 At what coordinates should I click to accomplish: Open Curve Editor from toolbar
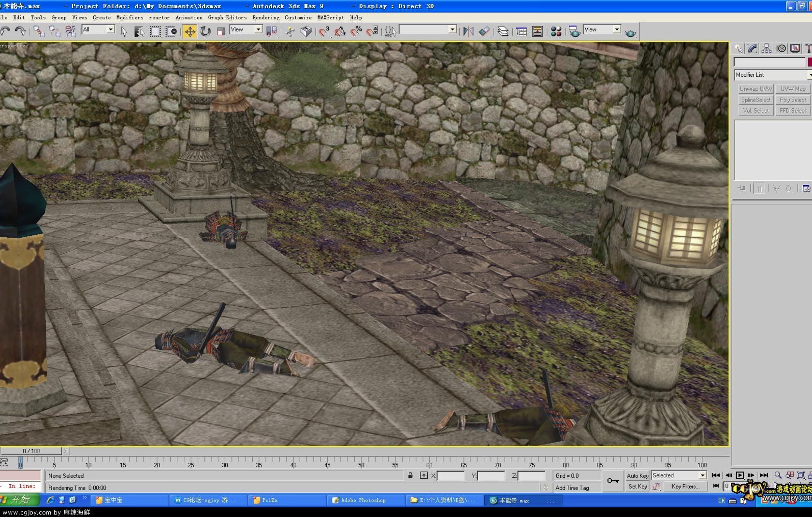[521, 31]
